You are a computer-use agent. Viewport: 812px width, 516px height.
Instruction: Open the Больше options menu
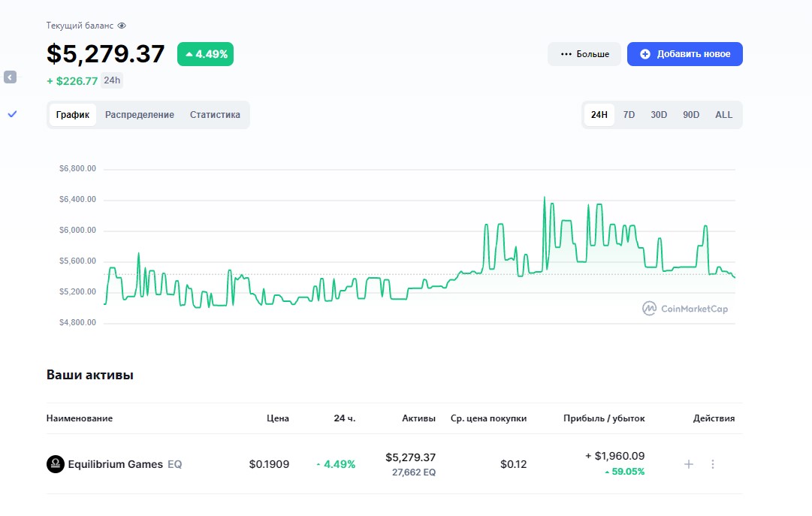pos(584,54)
